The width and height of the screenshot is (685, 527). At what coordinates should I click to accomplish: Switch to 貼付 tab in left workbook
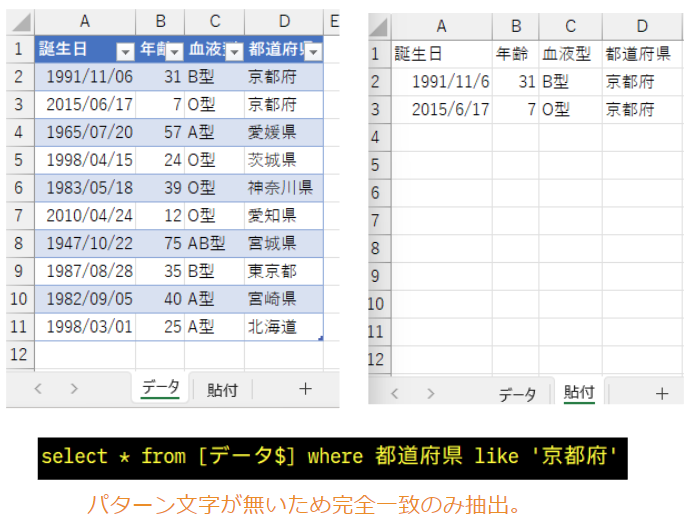click(x=222, y=390)
